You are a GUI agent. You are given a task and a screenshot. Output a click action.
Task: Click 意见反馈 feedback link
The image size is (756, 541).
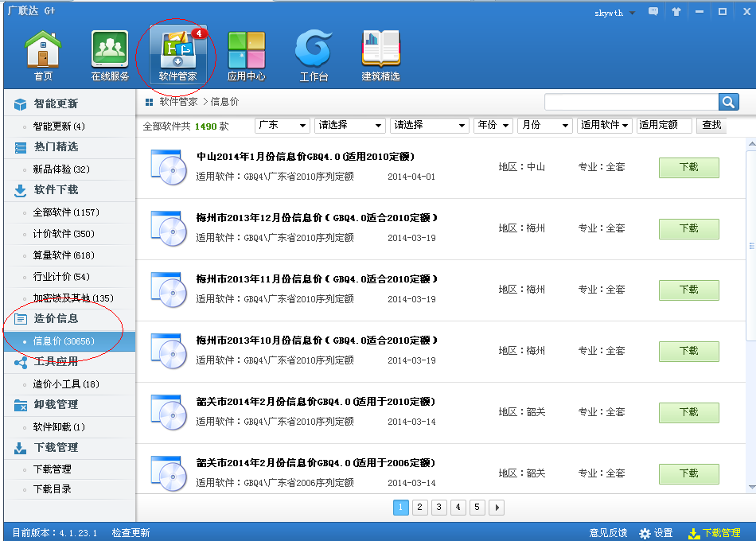(x=608, y=533)
